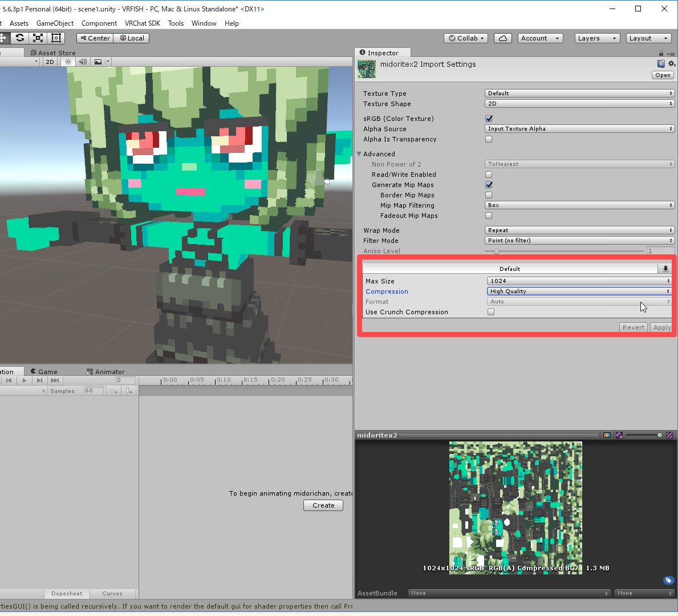Lock the Inspector panel
678x616 pixels.
(661, 53)
